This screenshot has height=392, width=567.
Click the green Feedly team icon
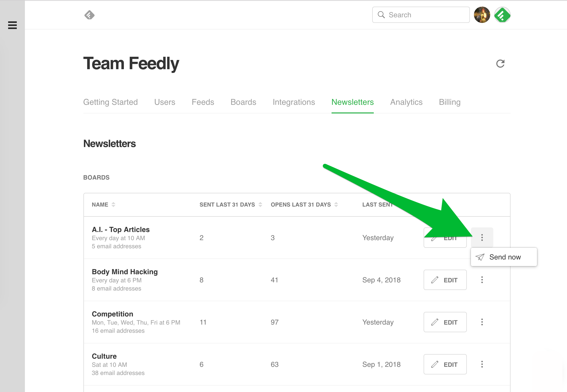click(x=502, y=15)
